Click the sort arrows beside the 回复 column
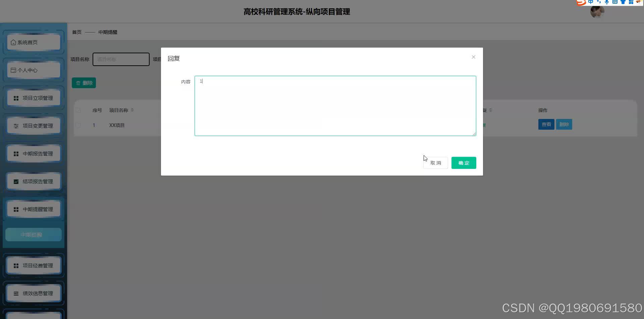Screen dimensions: 644x319 [x=491, y=110]
